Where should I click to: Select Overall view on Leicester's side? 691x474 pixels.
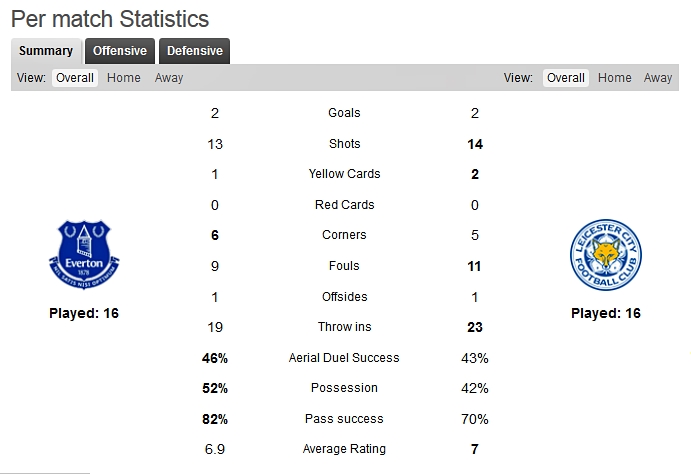(565, 78)
